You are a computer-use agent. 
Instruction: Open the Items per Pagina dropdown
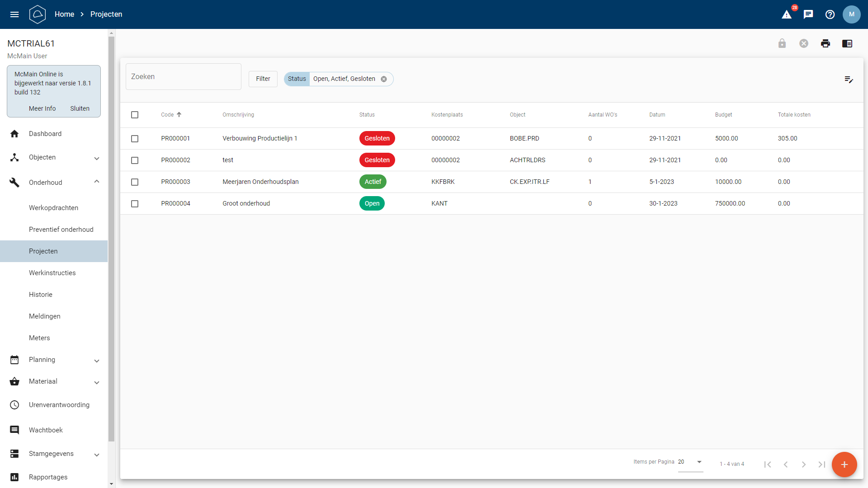690,462
